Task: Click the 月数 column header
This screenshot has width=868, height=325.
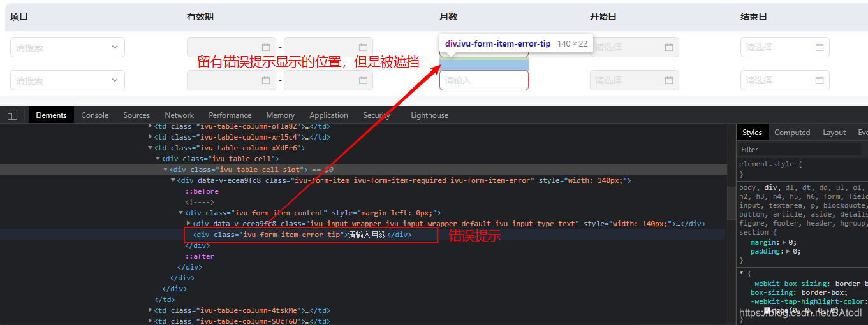Action: tap(448, 17)
